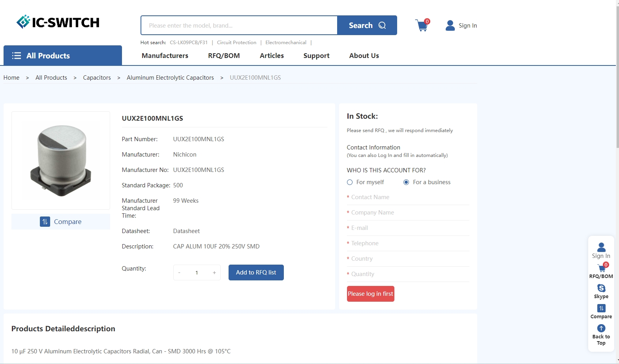Go to Home breadcrumb

coord(11,78)
